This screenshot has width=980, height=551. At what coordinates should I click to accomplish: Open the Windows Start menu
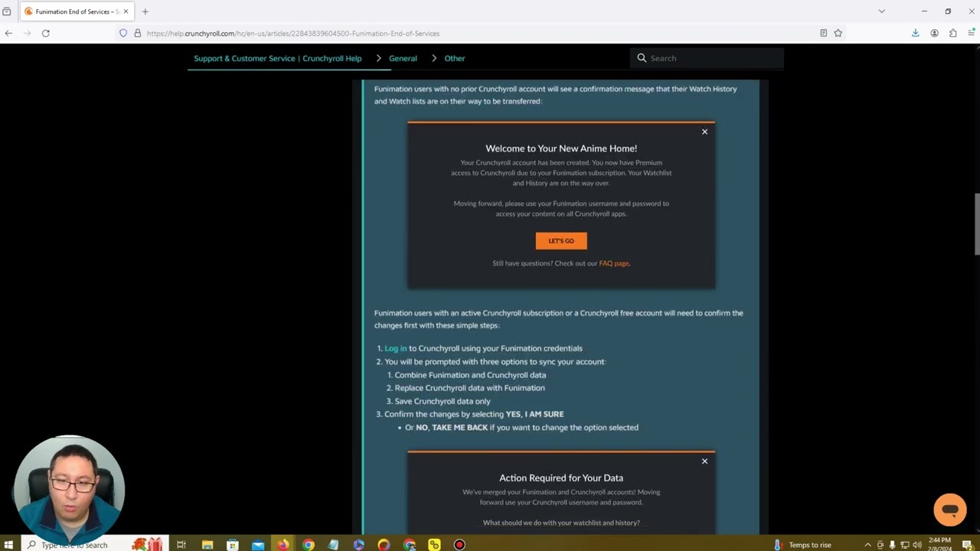(8, 545)
